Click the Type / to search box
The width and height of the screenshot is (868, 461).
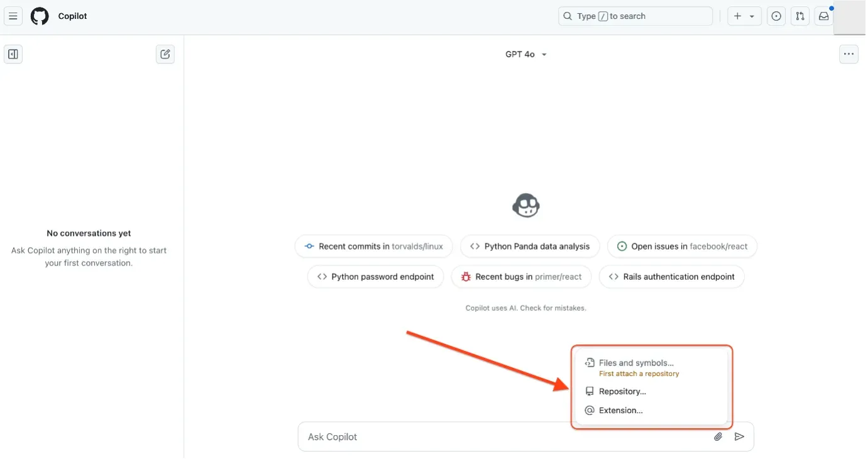coord(635,16)
